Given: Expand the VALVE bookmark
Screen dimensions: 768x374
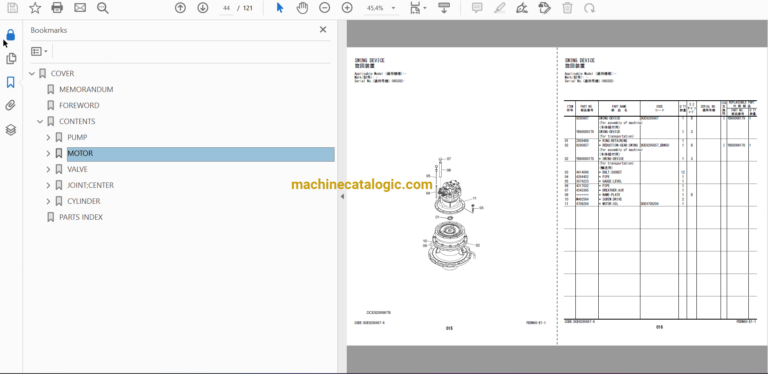Looking at the screenshot, I should (x=48, y=169).
